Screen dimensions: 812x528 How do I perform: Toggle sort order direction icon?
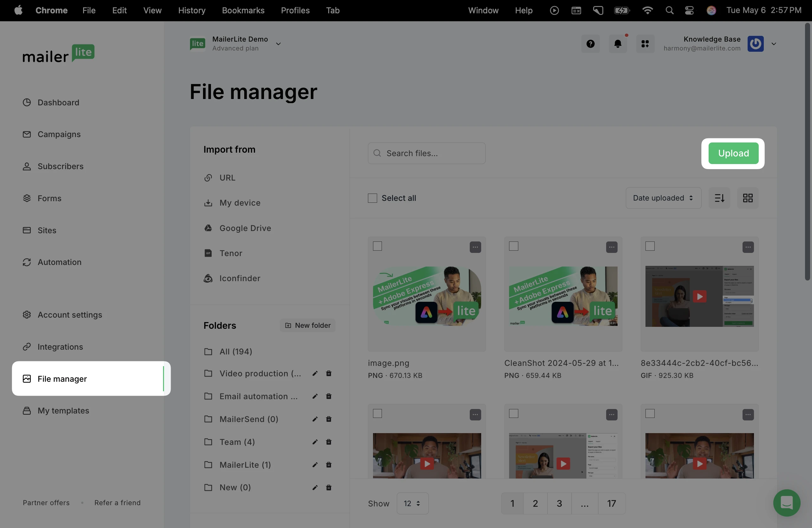point(719,198)
